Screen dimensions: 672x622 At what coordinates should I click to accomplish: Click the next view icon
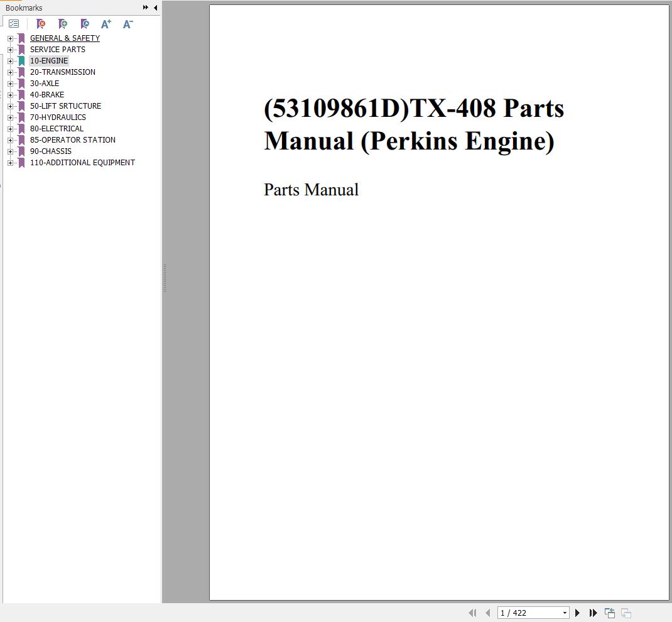click(x=626, y=613)
